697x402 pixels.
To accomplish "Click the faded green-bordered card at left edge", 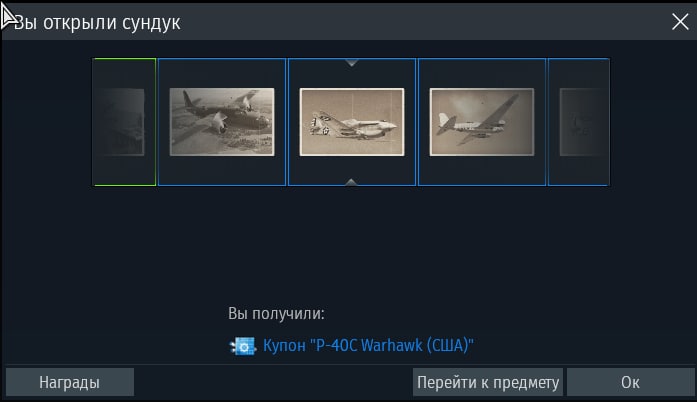I will pos(124,122).
